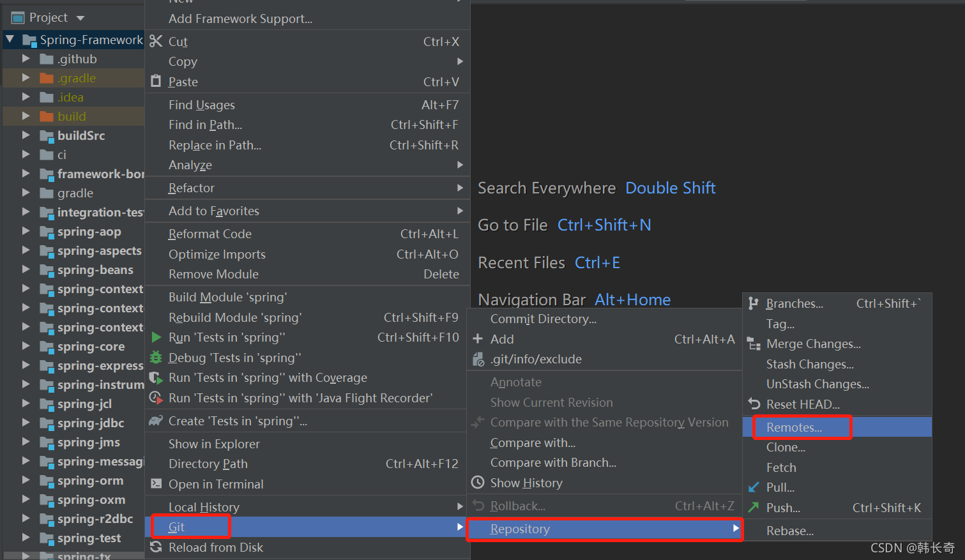Click the orange .gradle folder icon
This screenshot has height=560, width=965.
pyautogui.click(x=47, y=78)
